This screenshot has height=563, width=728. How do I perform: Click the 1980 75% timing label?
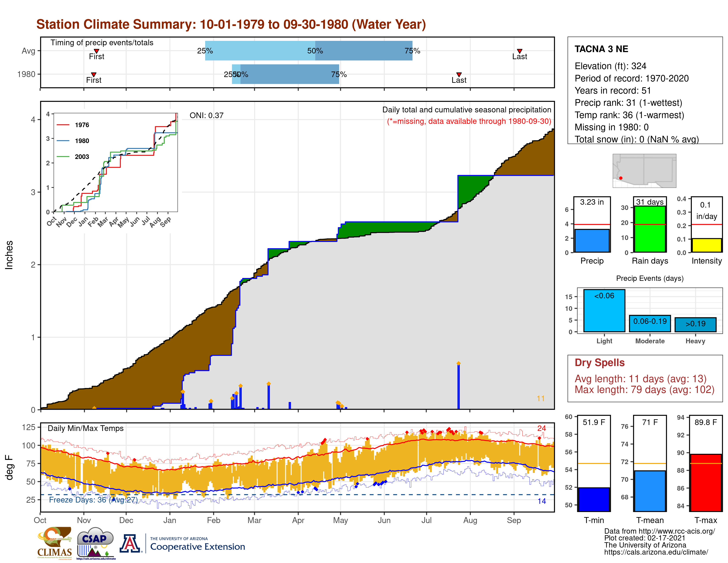pos(339,74)
